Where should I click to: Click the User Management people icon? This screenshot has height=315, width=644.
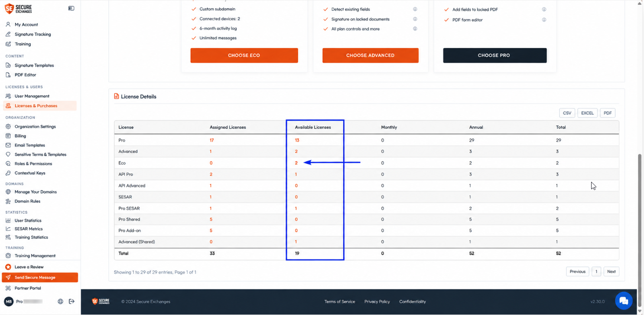[8, 96]
